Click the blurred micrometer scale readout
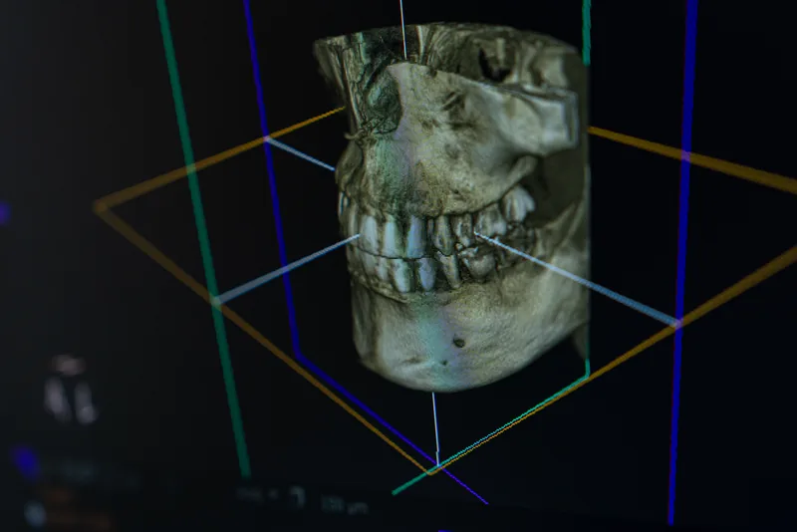This screenshot has width=797, height=532. click(x=344, y=504)
